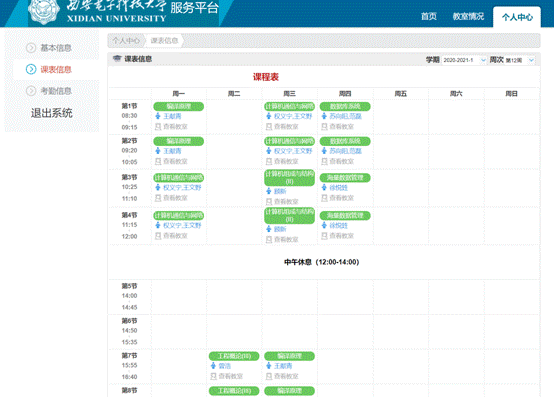Click teacher icon in Monday 第1节 cell
Viewport: 554px width, 397px height.
click(158, 116)
